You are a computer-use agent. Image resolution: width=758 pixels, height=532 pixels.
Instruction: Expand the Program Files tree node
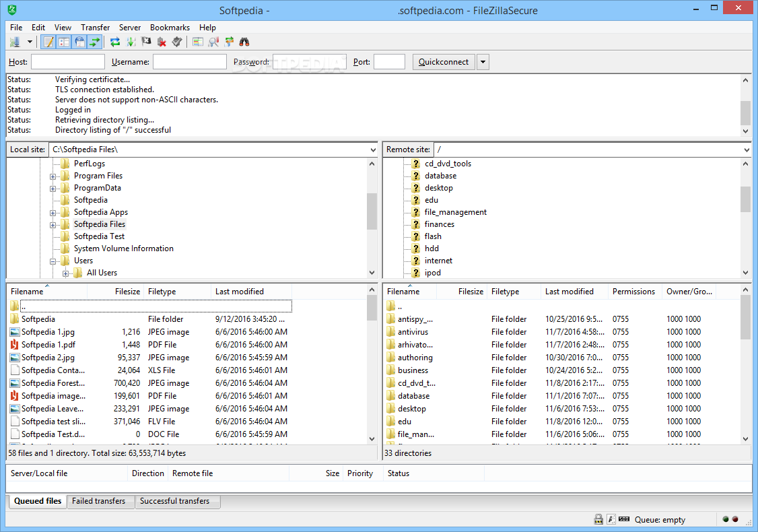pos(53,176)
